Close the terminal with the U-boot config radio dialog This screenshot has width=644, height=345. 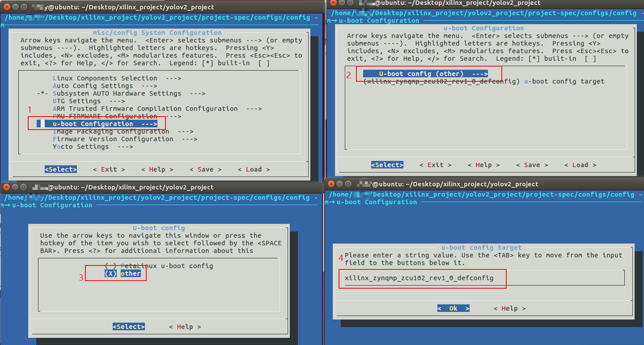[x=5, y=187]
